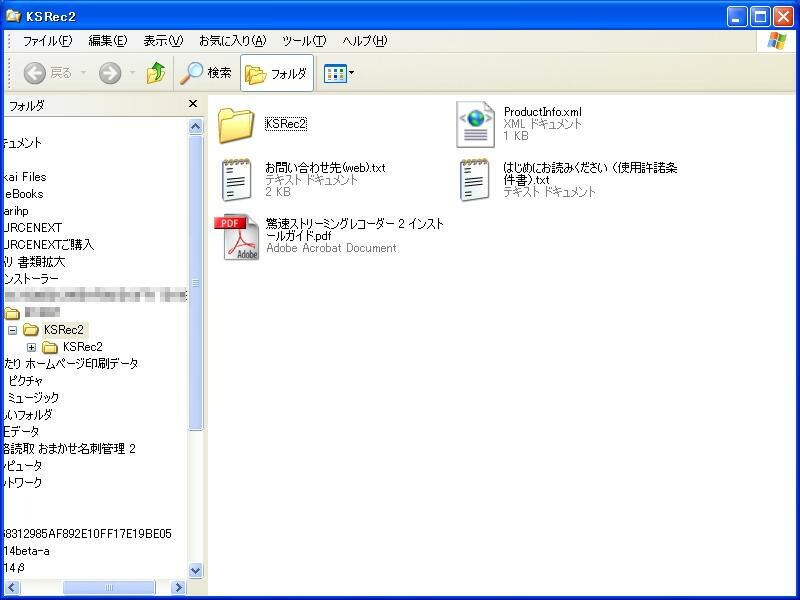Select the 14β tree entry
The width and height of the screenshot is (800, 600).
point(14,567)
